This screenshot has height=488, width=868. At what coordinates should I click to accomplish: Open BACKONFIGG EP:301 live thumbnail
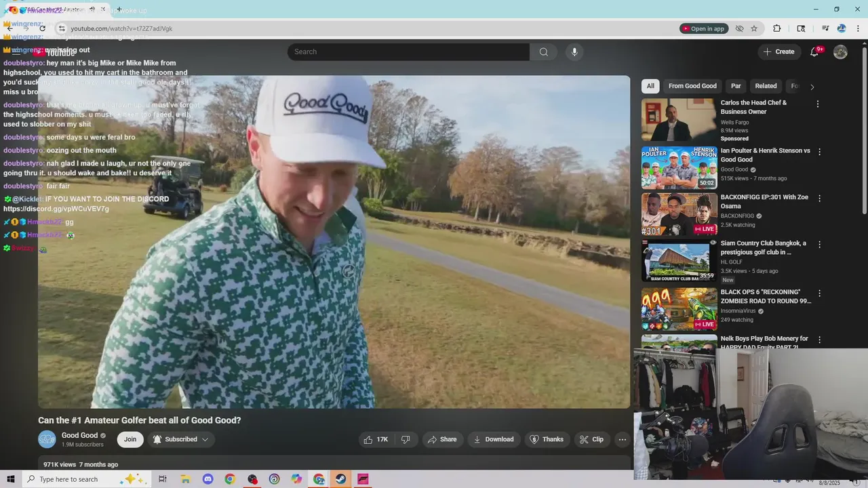[x=679, y=214]
